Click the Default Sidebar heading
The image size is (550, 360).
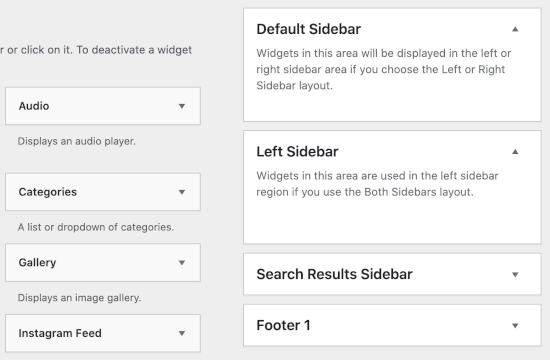[308, 29]
